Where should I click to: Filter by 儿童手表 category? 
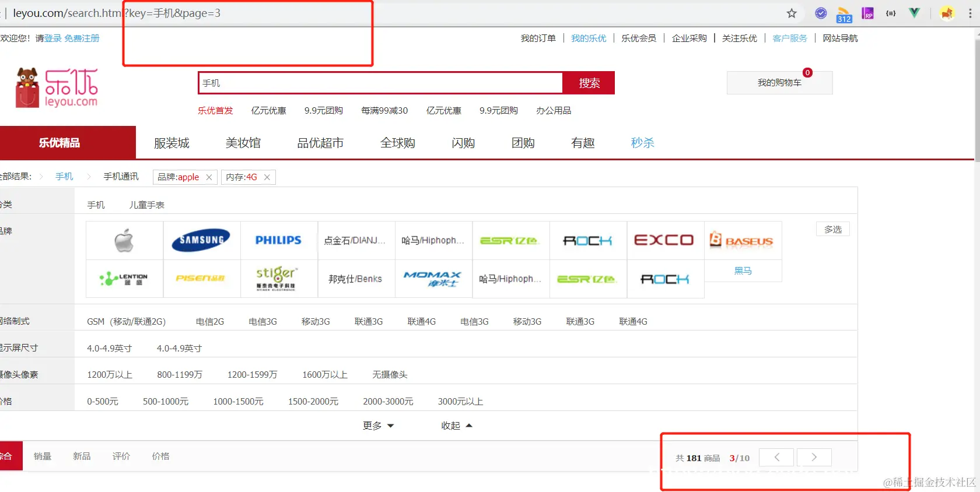click(x=146, y=205)
